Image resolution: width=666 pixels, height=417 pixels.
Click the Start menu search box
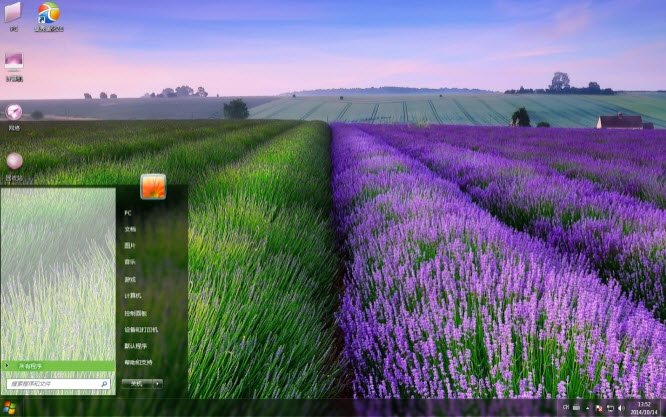53,383
